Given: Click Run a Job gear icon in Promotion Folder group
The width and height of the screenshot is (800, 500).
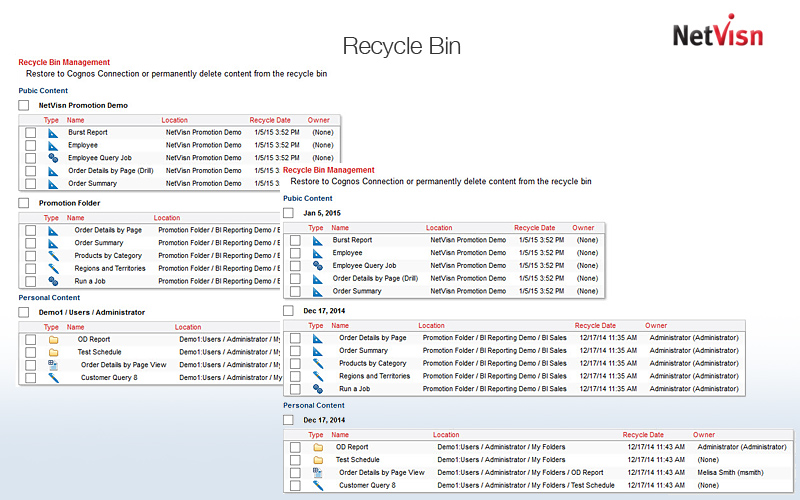Looking at the screenshot, I should tap(53, 281).
